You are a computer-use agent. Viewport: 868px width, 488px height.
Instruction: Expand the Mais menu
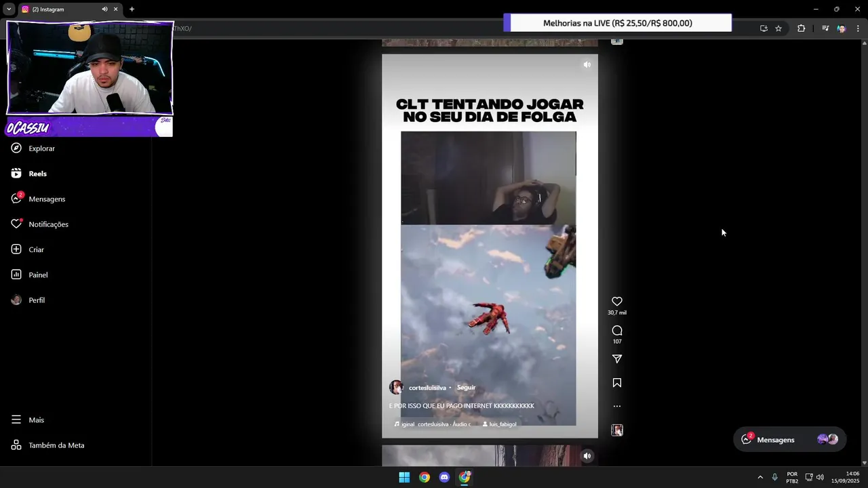coord(36,420)
